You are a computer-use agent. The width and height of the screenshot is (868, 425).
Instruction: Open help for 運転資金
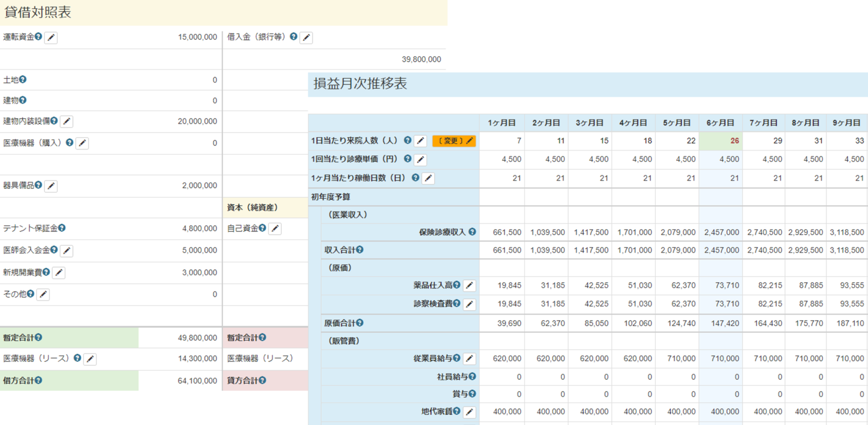38,37
